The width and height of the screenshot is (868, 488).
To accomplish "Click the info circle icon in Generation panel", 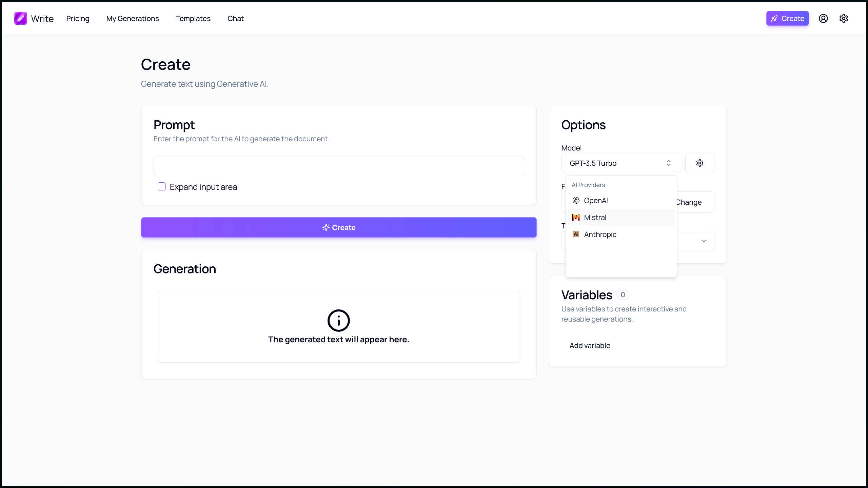I will point(338,320).
